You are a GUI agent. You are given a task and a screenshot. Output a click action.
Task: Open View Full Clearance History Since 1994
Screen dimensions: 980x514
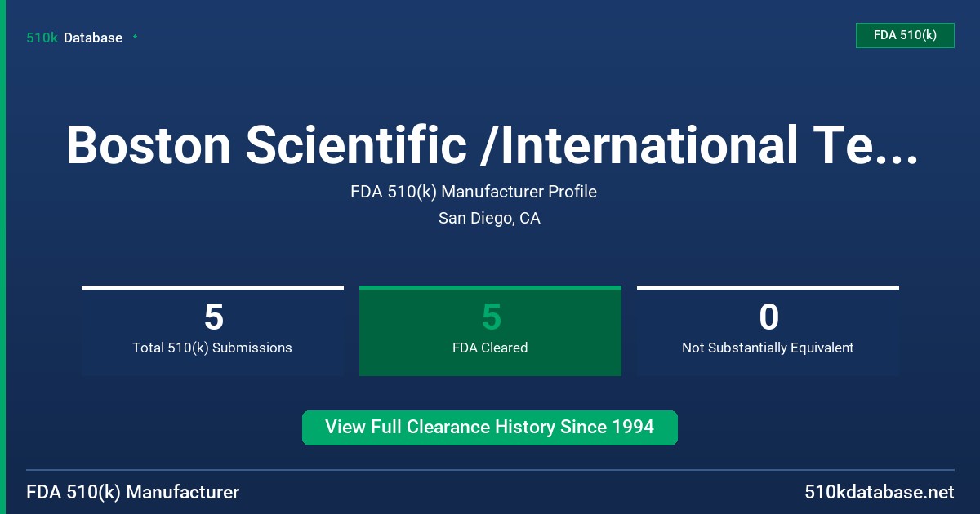[490, 428]
